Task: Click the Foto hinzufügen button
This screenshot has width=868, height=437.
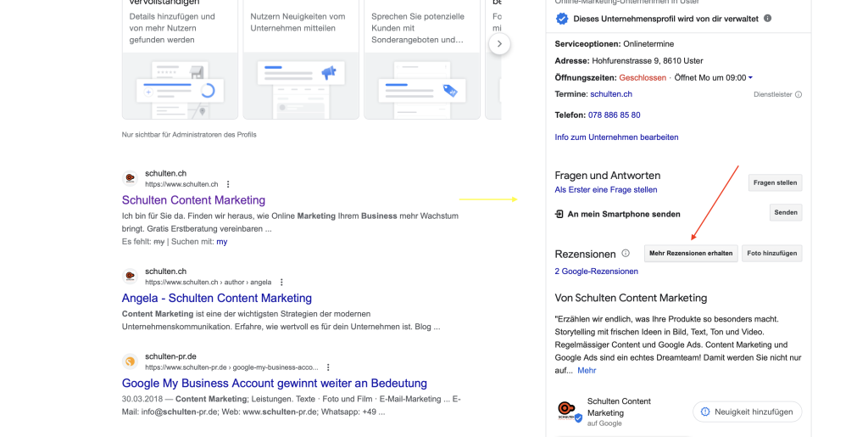Action: [x=771, y=253]
